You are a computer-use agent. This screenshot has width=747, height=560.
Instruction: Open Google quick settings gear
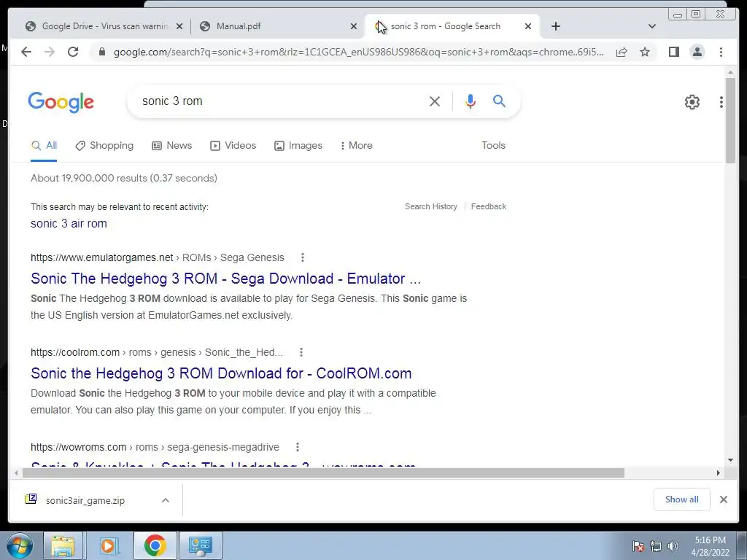pos(692,102)
